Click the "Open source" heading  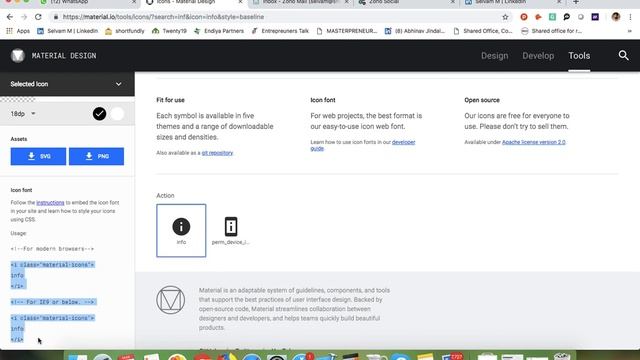[x=482, y=100]
